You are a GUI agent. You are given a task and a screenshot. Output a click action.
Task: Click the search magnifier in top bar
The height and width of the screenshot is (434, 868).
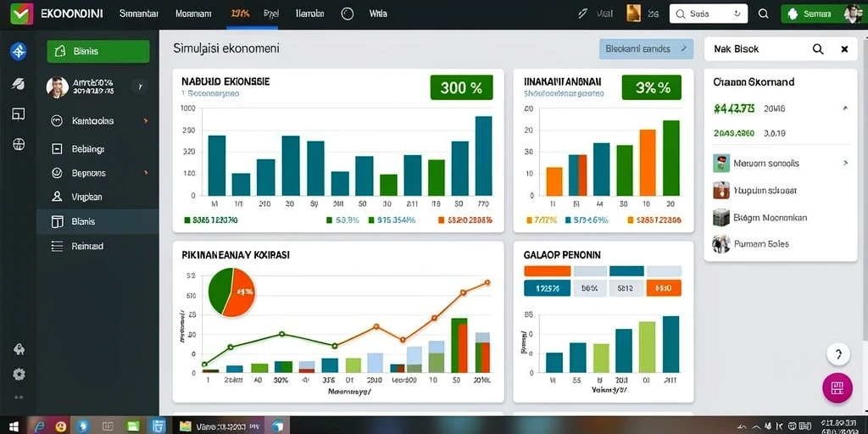tap(764, 14)
